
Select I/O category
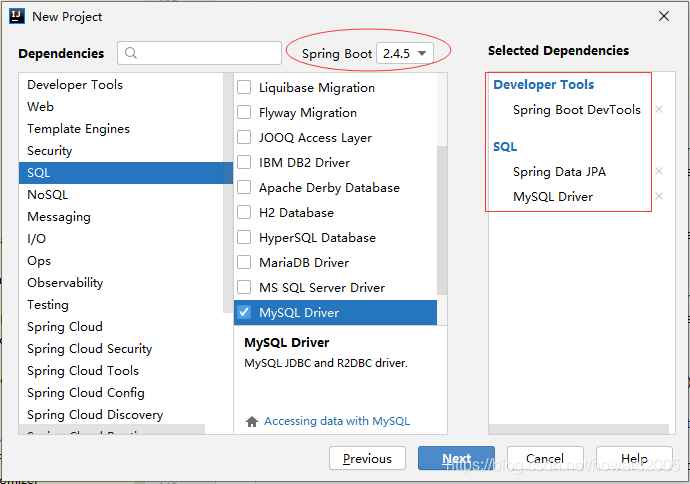pyautogui.click(x=121, y=238)
